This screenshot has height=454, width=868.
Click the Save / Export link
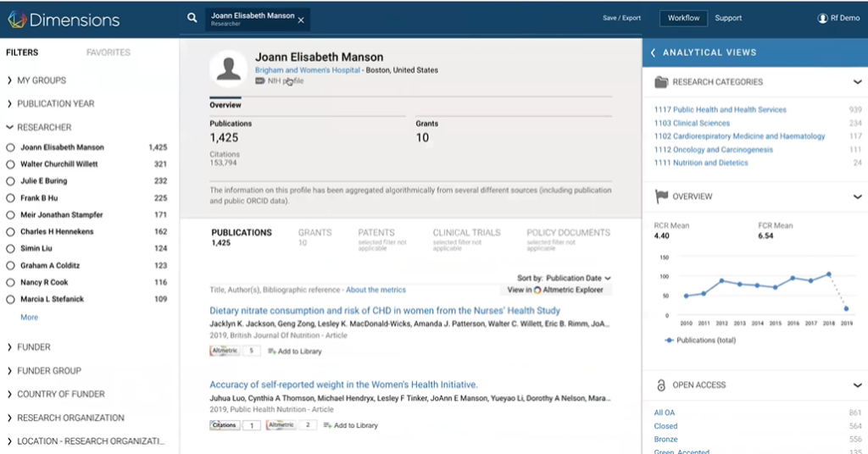click(x=621, y=19)
